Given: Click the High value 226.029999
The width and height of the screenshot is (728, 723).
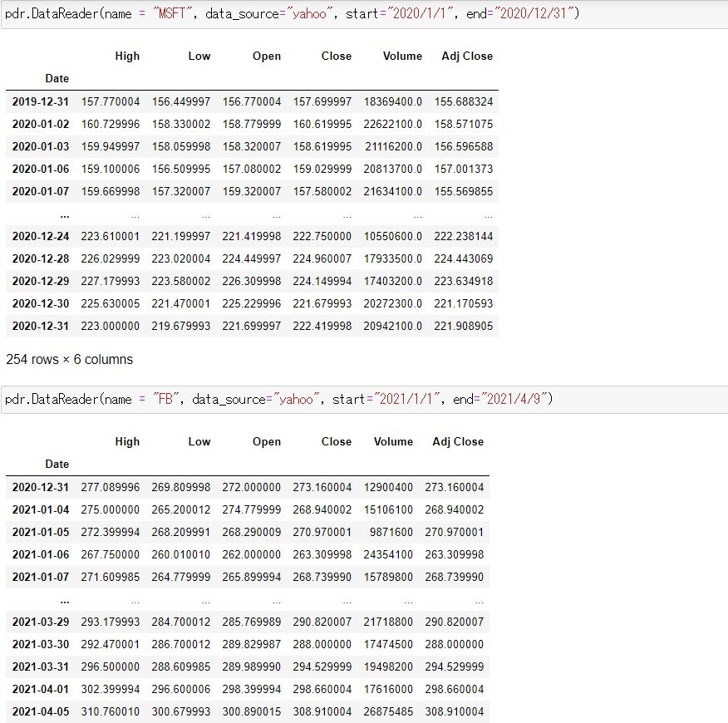Looking at the screenshot, I should click(111, 258).
